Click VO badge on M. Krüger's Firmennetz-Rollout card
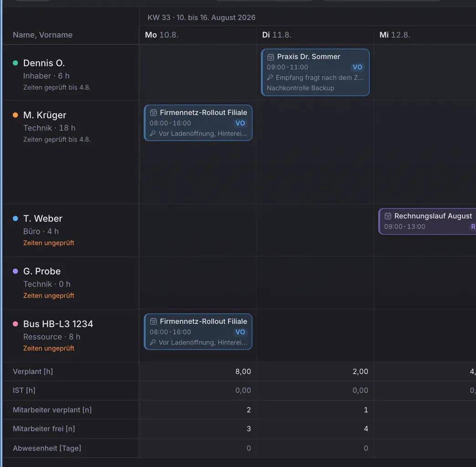476x467 pixels. (x=240, y=123)
